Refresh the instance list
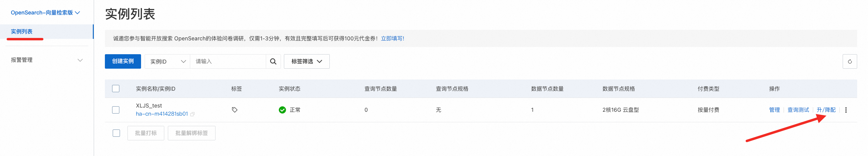The image size is (868, 156). pyautogui.click(x=850, y=61)
